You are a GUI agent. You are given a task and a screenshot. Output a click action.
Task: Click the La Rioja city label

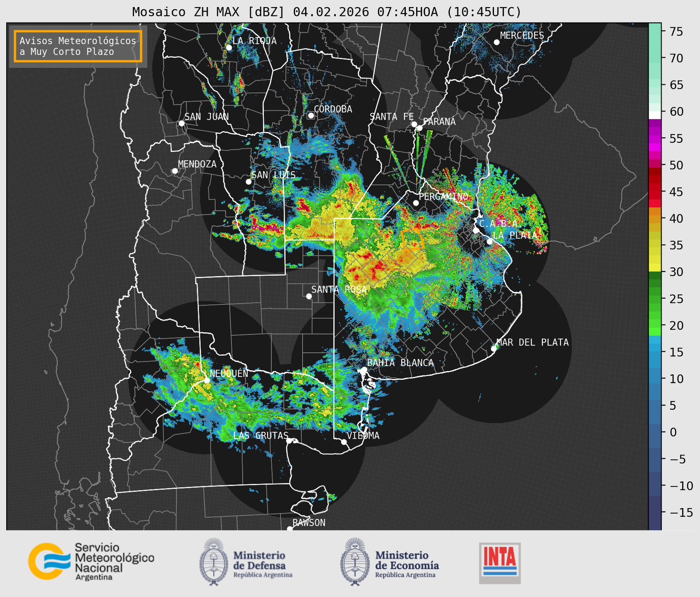[x=254, y=41]
